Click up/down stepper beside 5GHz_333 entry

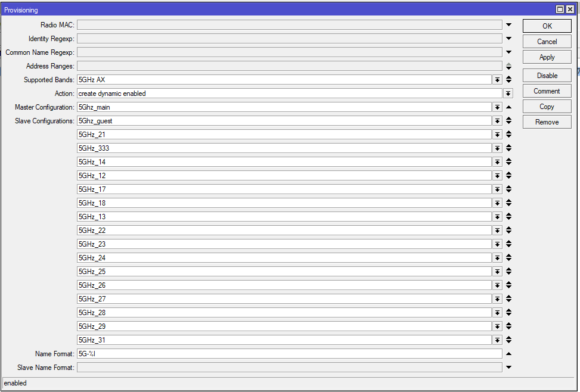pos(508,148)
